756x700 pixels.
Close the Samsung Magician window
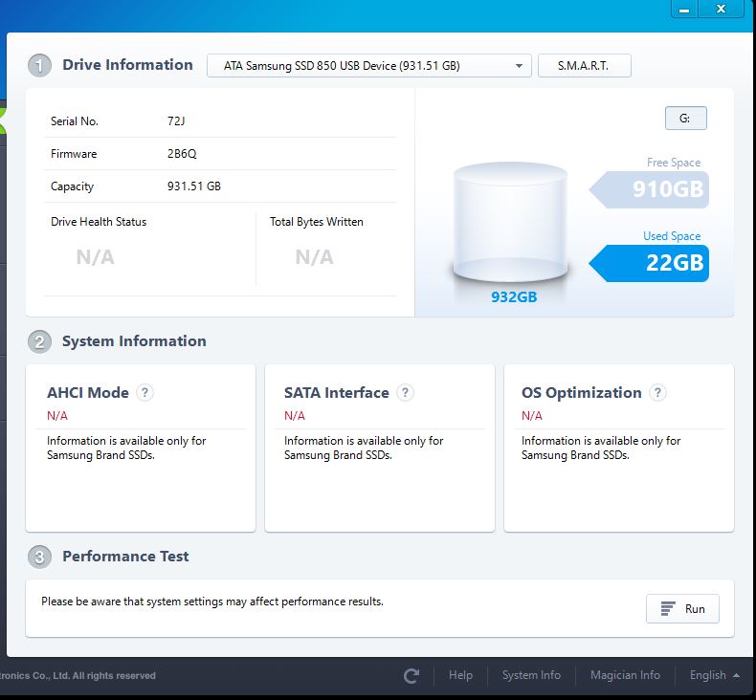point(735,10)
